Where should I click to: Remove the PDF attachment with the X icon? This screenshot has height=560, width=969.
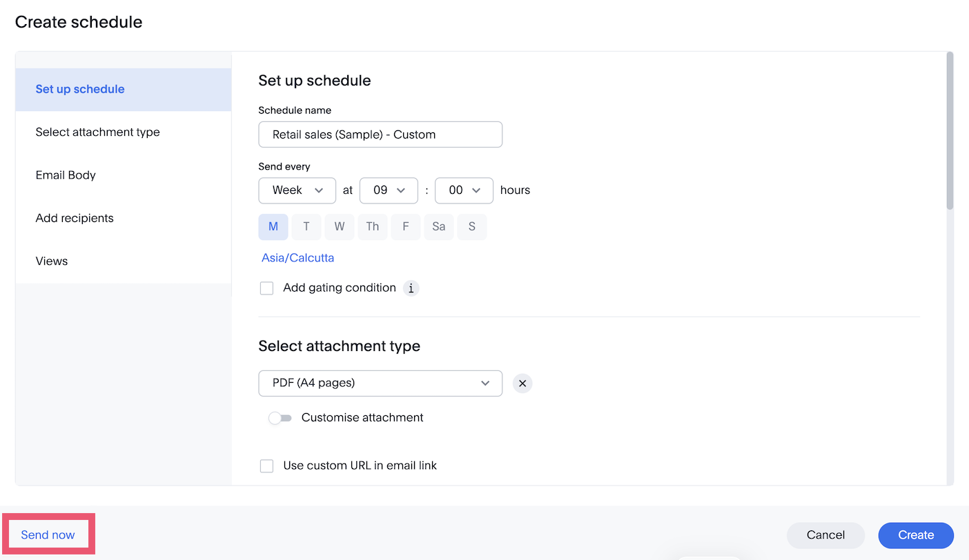tap(522, 383)
